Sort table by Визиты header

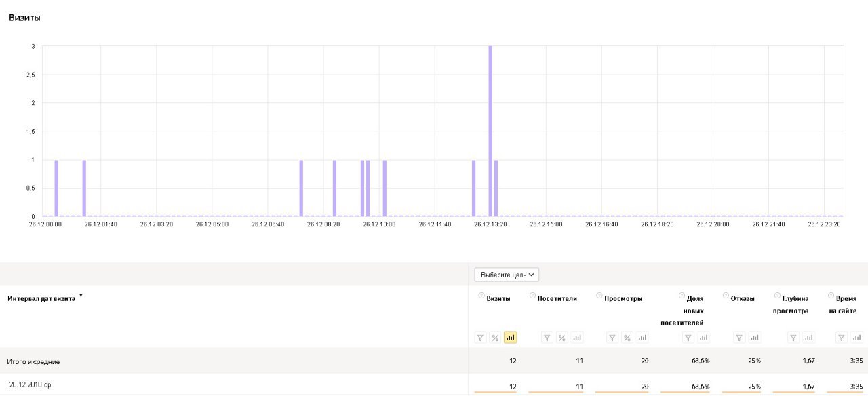point(498,298)
